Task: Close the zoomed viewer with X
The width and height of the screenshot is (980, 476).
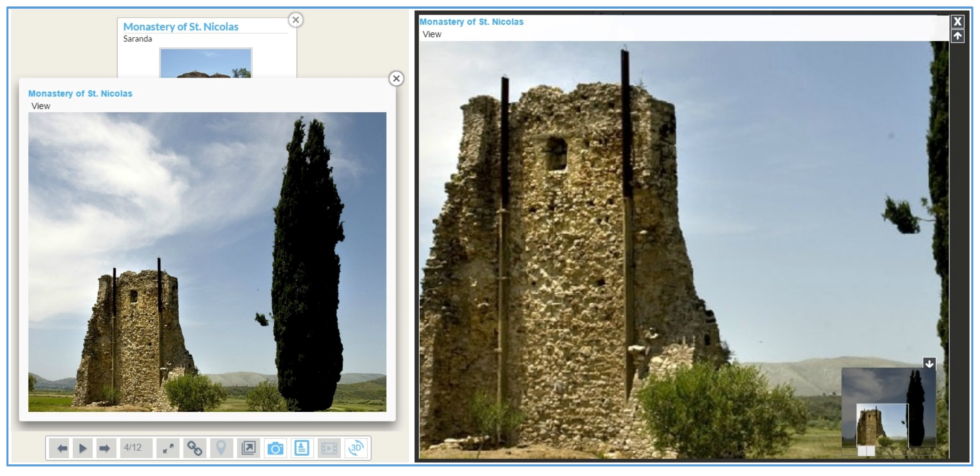Action: click(957, 21)
